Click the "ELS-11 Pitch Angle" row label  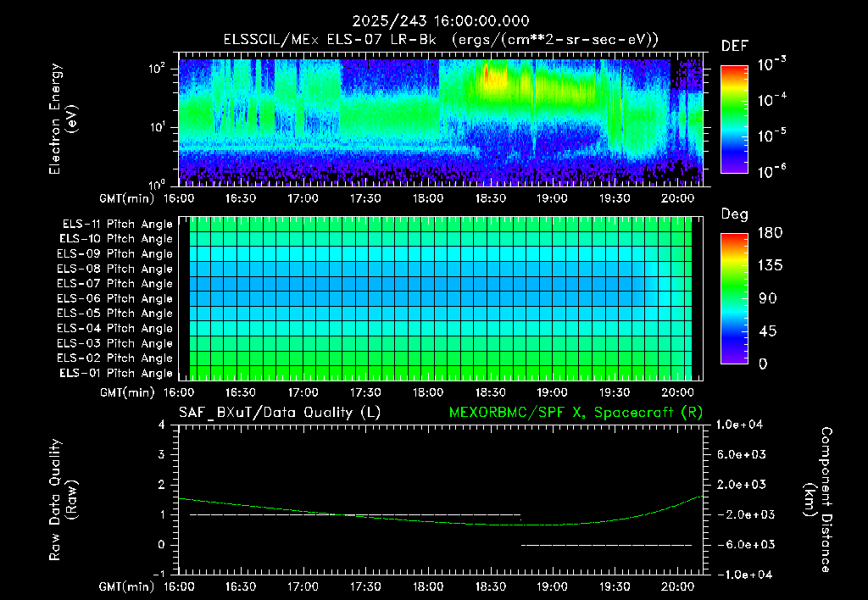[x=117, y=225]
